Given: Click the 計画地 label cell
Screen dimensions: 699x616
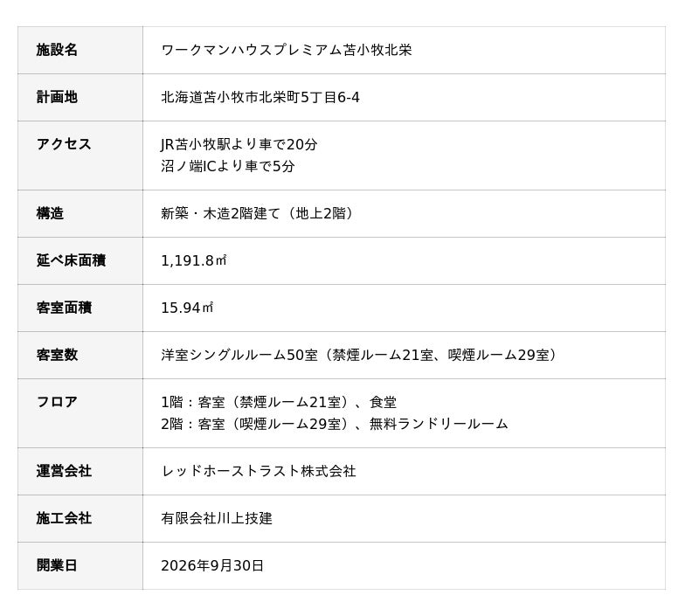Looking at the screenshot, I should pyautogui.click(x=57, y=97).
